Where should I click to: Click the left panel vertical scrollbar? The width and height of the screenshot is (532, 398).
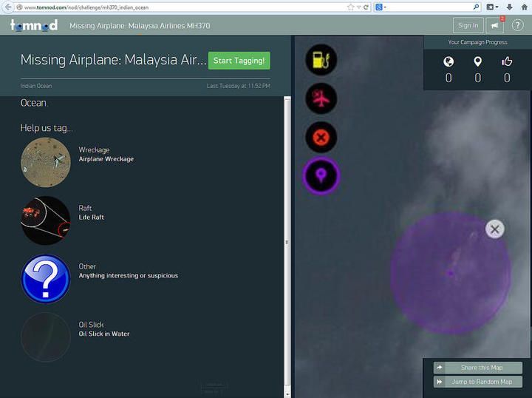point(287,242)
